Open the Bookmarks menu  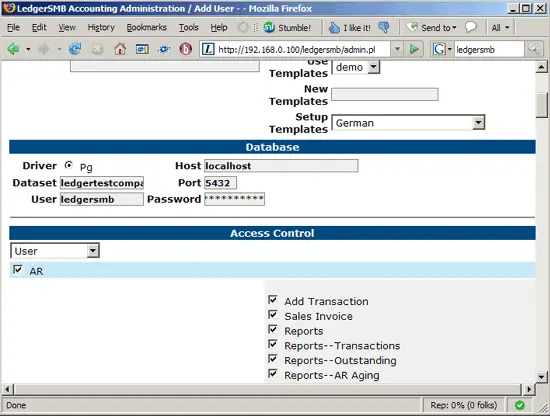pos(146,27)
